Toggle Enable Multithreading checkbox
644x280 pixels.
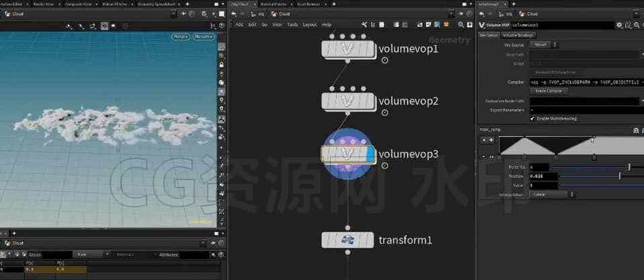click(x=532, y=118)
